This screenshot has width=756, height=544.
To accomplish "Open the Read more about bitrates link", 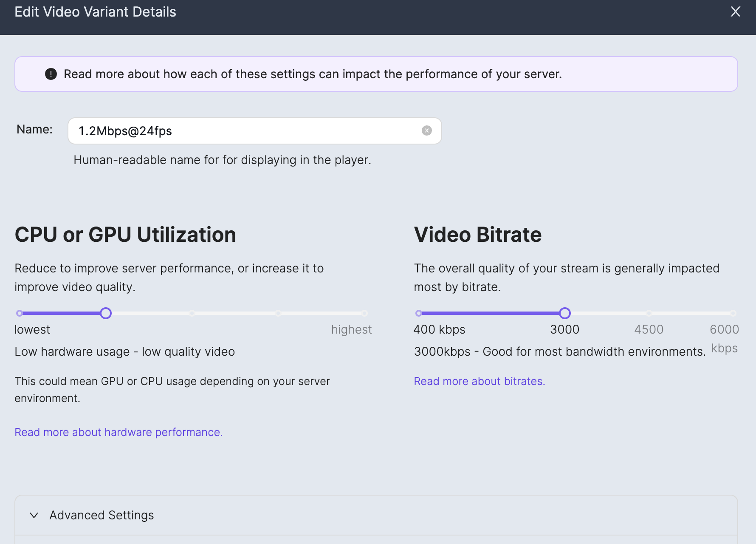I will pyautogui.click(x=479, y=381).
